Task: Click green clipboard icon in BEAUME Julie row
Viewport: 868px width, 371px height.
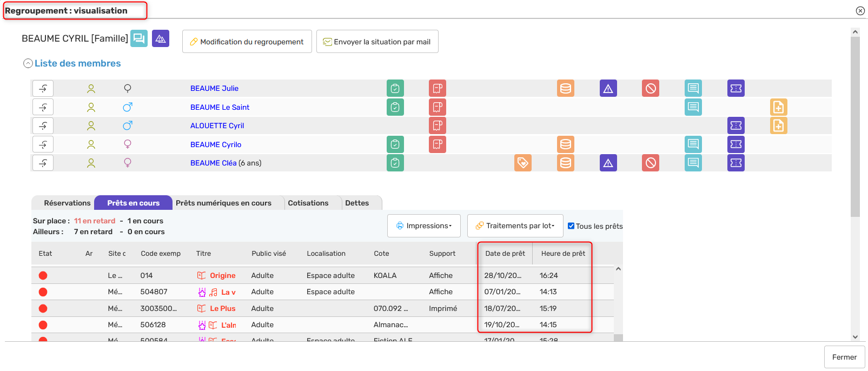Action: [x=395, y=88]
